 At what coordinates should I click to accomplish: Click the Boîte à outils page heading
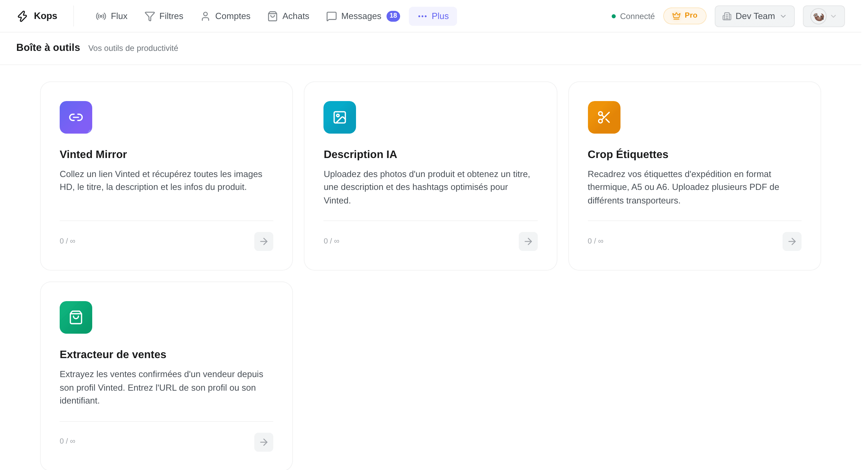[48, 47]
